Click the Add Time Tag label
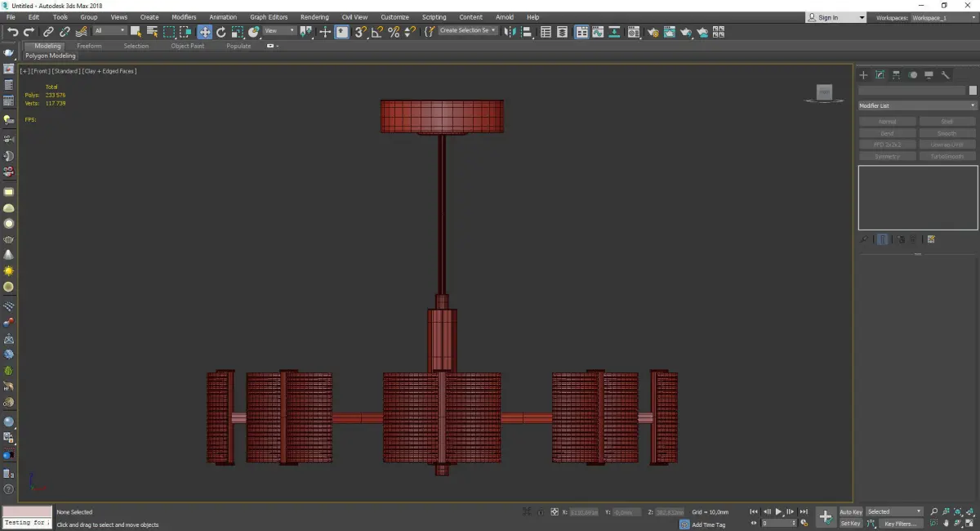Viewport: 980px width, 531px height. tap(708, 524)
